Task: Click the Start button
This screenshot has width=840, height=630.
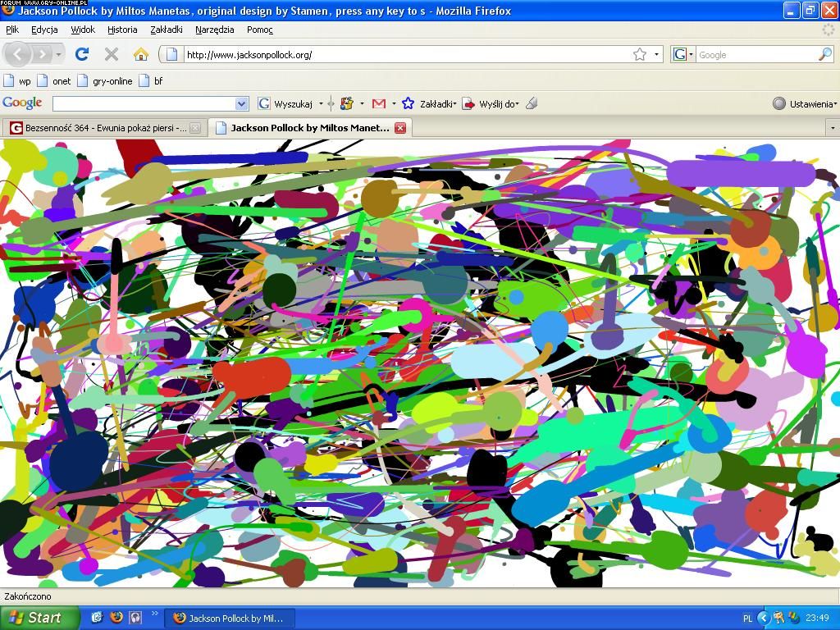Action: pyautogui.click(x=39, y=618)
